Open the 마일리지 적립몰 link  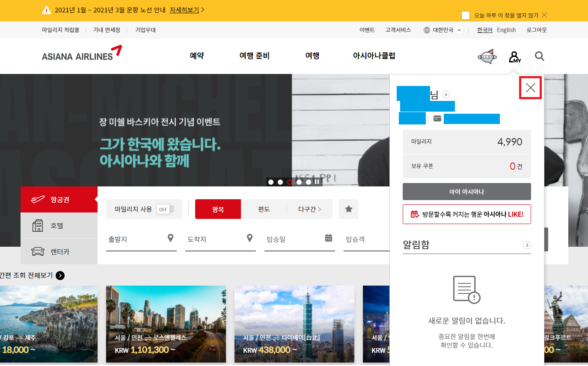(x=61, y=30)
